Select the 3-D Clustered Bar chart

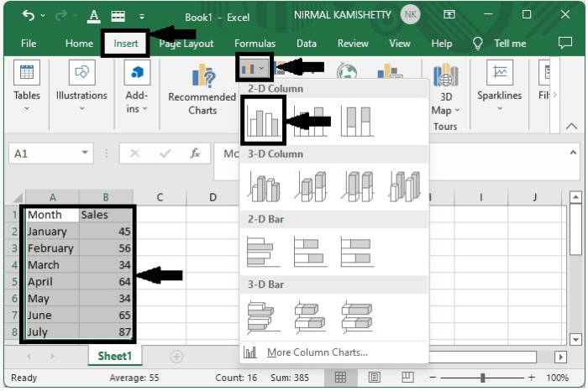point(264,317)
